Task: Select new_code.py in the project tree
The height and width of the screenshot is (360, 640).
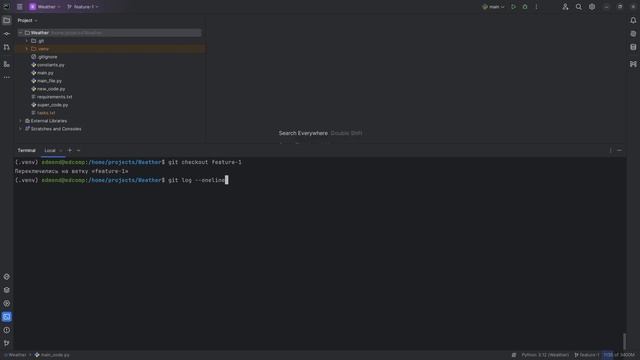Action: tap(48, 89)
